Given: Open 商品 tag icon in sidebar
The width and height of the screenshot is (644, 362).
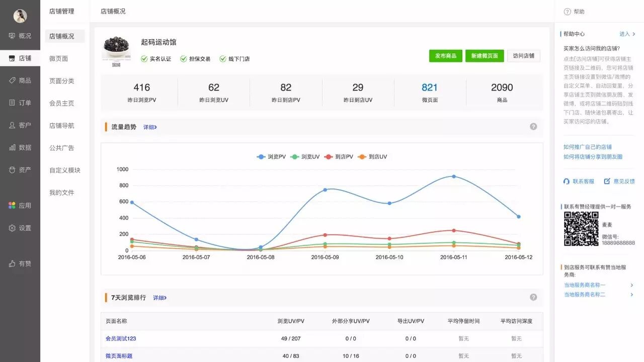Looking at the screenshot, I should point(12,80).
